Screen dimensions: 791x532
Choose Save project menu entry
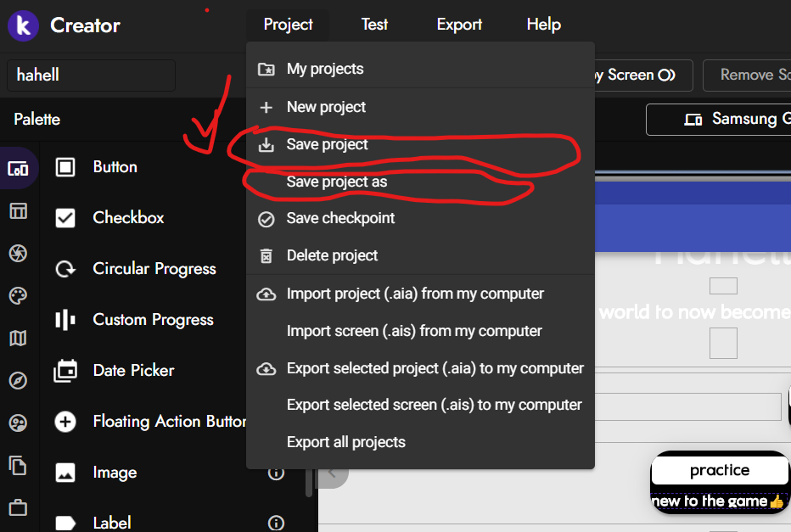click(x=420, y=144)
